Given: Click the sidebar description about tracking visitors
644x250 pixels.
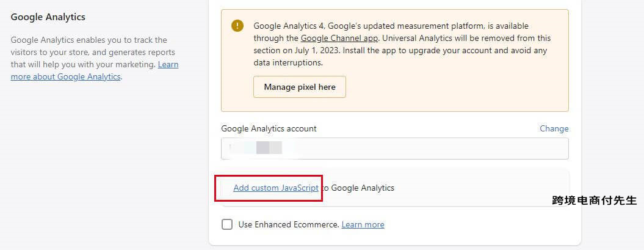Looking at the screenshot, I should [x=92, y=52].
